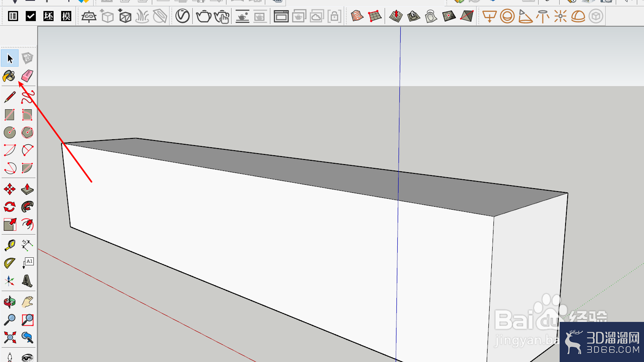Screen dimensions: 644x362
Task: Select the Push/Pull tool
Action: point(27,189)
